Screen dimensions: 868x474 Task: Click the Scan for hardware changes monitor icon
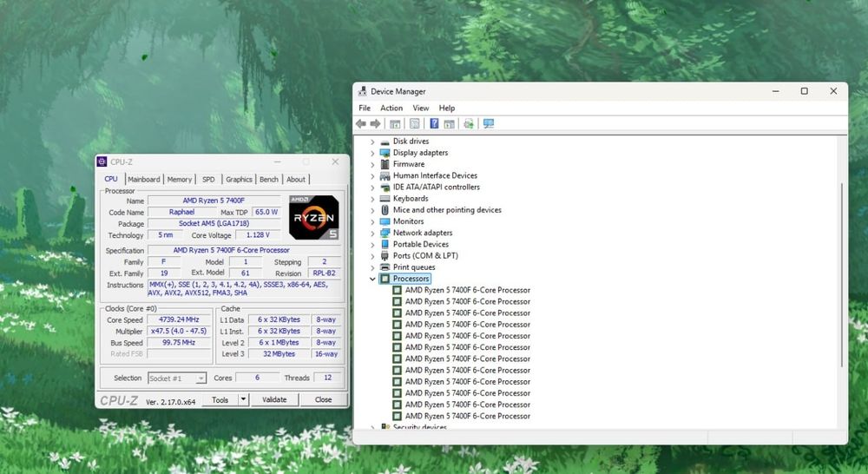tap(488, 123)
